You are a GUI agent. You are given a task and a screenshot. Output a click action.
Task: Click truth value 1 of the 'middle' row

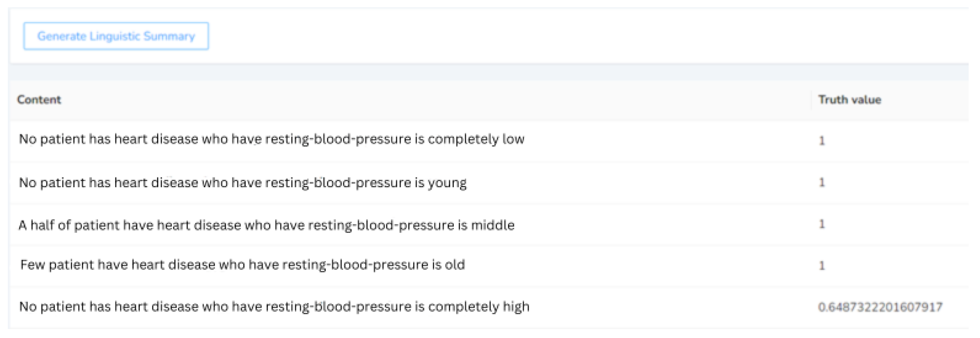822,224
